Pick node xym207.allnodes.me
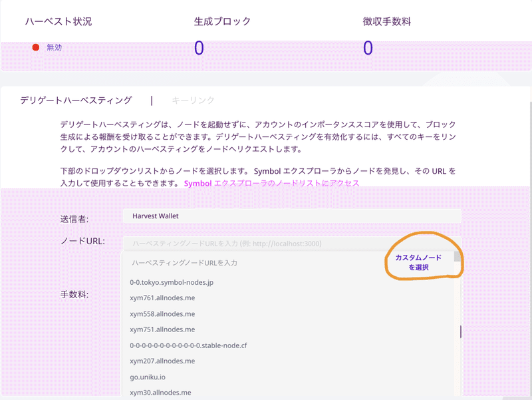 coord(162,361)
